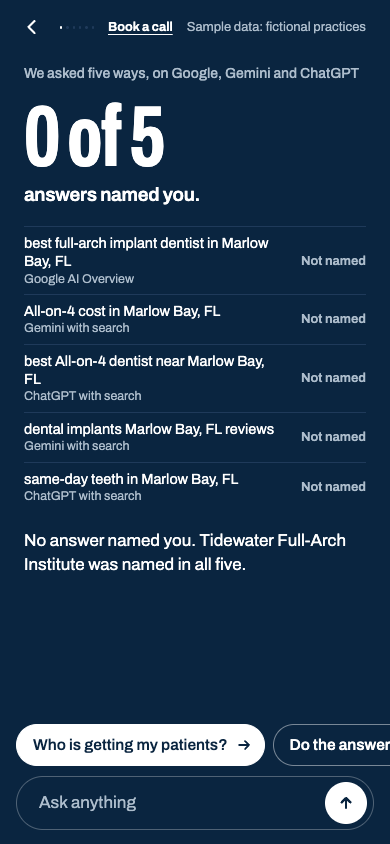Open the Book a call link
The width and height of the screenshot is (390, 844).
tap(140, 27)
